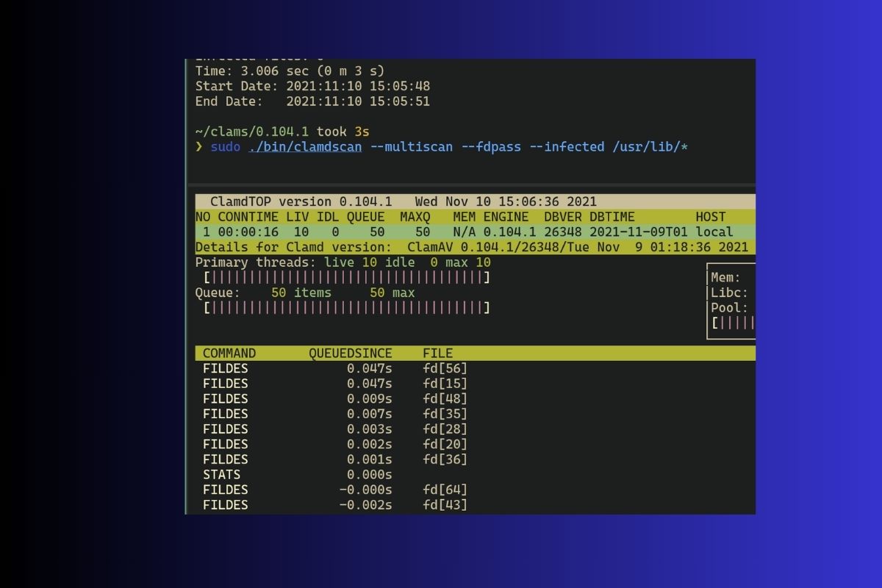Click the DBVER value 26348 in connection row

(x=563, y=232)
